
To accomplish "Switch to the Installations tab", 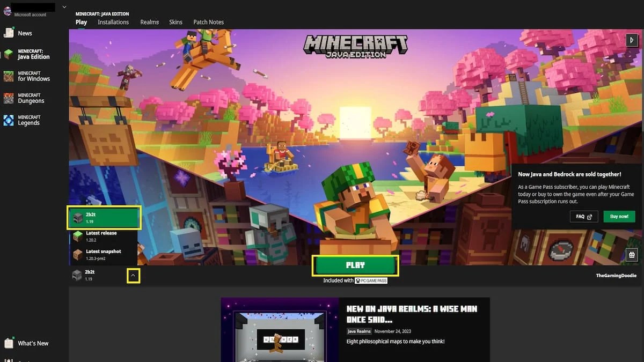I will click(113, 22).
